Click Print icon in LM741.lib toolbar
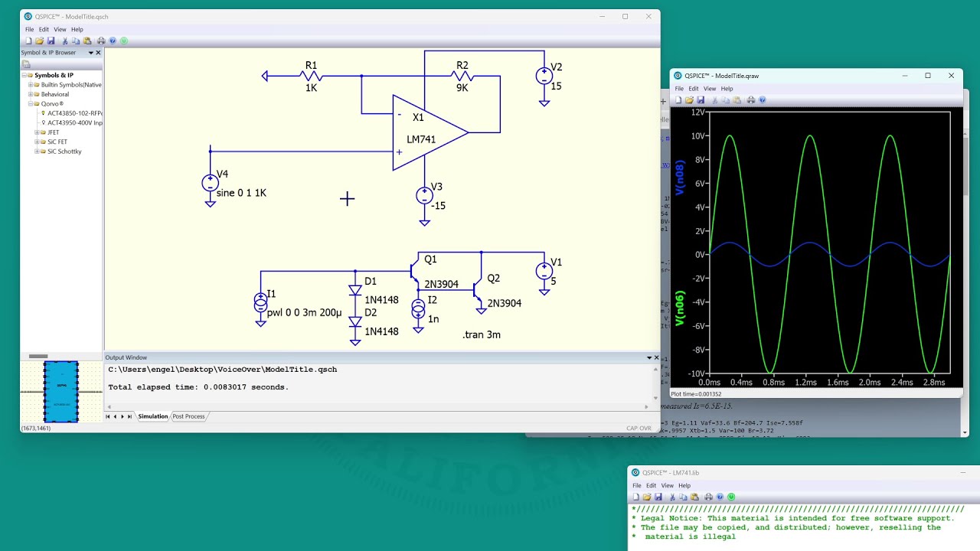This screenshot has height=551, width=980. [709, 497]
